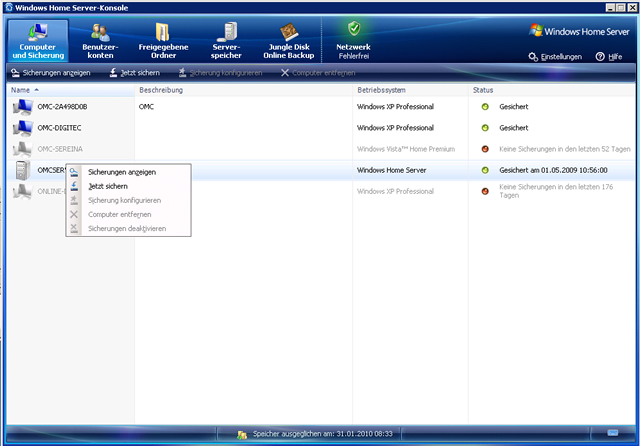Click red status indicator for OMC-SEREINA
The width and height of the screenshot is (640, 446).
(x=485, y=149)
